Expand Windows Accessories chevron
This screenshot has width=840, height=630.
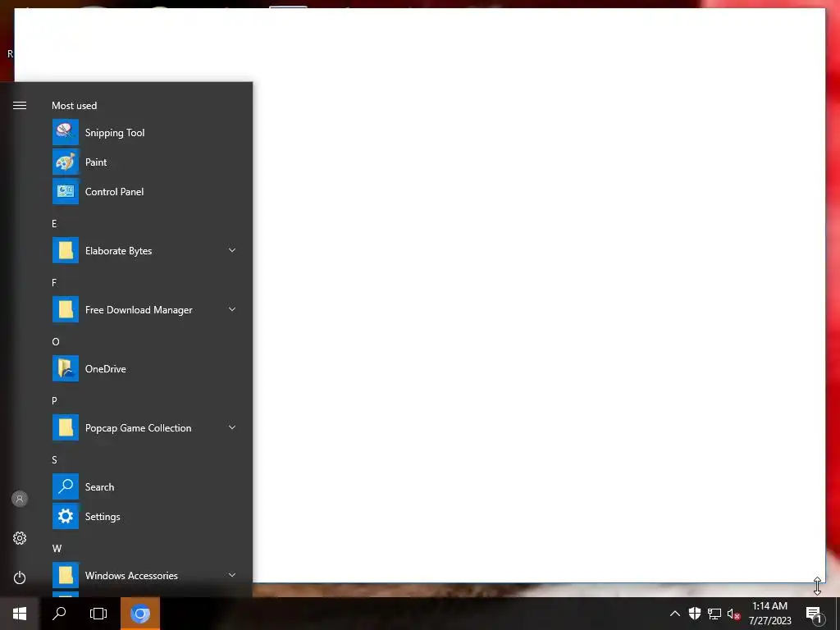(x=232, y=575)
